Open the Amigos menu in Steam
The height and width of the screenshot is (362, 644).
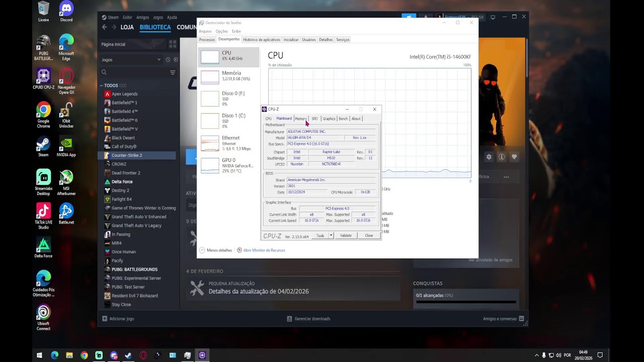coord(142,17)
